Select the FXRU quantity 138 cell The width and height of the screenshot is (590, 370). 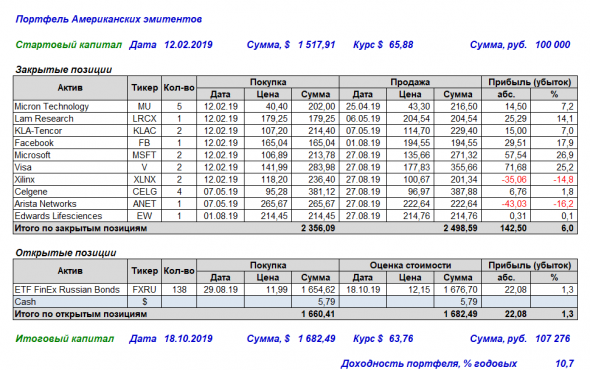179,289
